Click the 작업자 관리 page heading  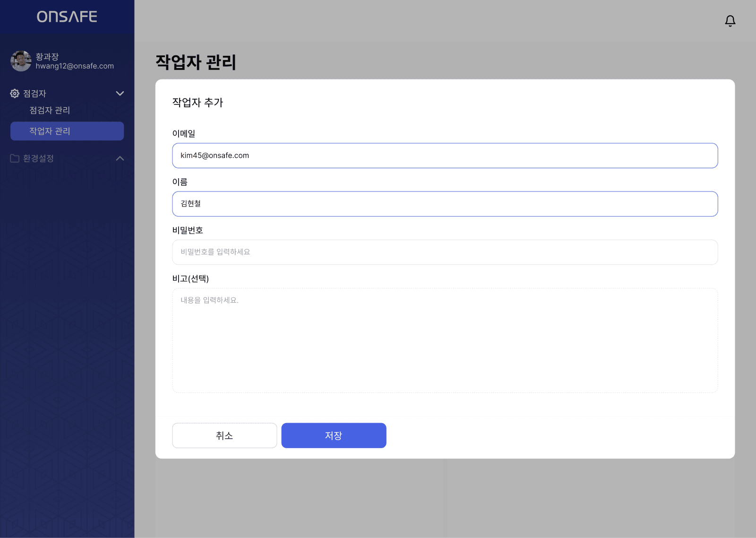click(196, 62)
